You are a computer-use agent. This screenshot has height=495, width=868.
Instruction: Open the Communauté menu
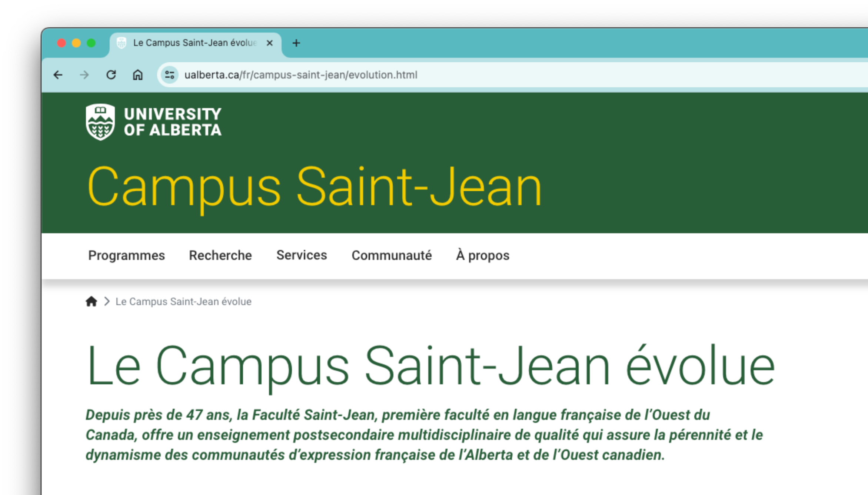pos(392,255)
